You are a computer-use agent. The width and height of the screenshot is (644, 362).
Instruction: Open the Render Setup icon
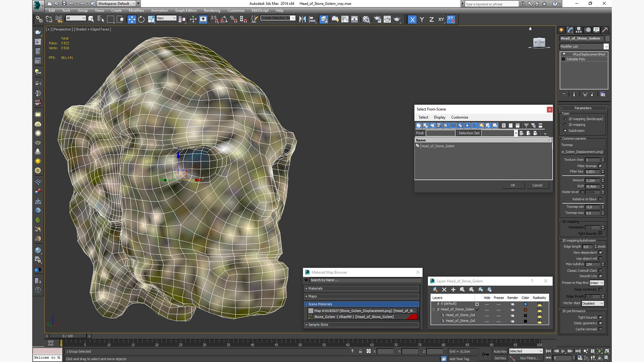[377, 19]
